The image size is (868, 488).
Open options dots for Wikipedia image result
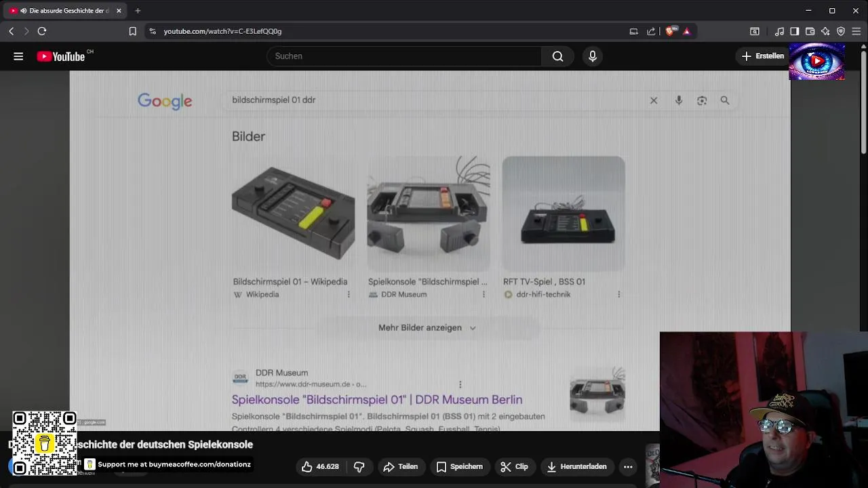(x=349, y=294)
